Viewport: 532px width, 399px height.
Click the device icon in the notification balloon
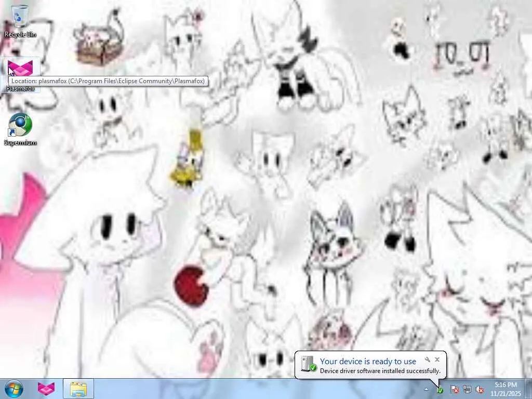(309, 364)
